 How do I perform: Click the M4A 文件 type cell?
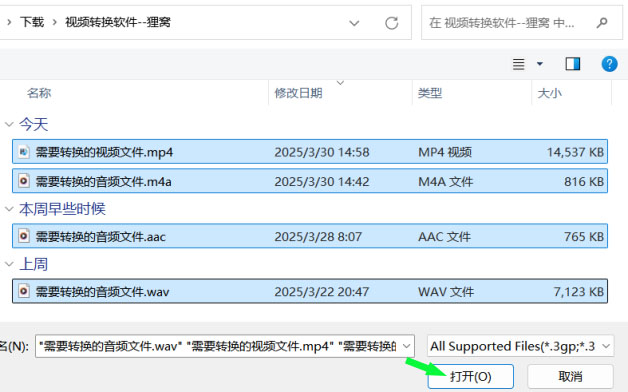[446, 181]
